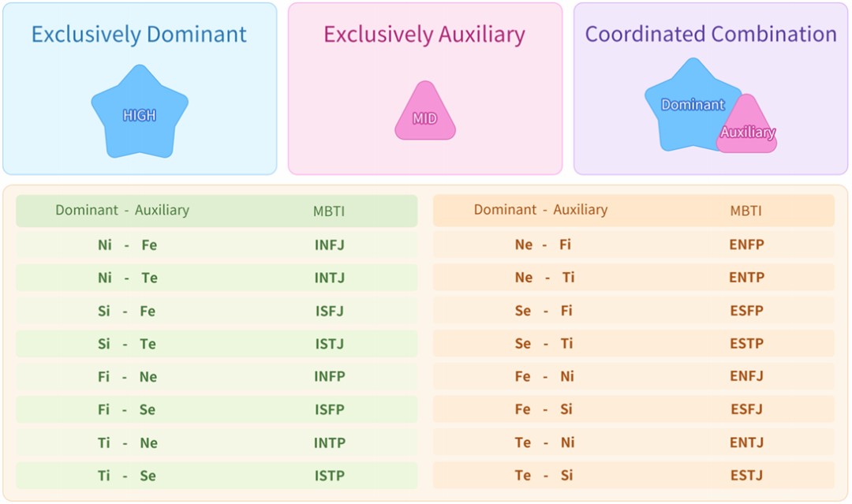Click the Ni - Te function pair
This screenshot has height=504, width=852.
click(127, 278)
